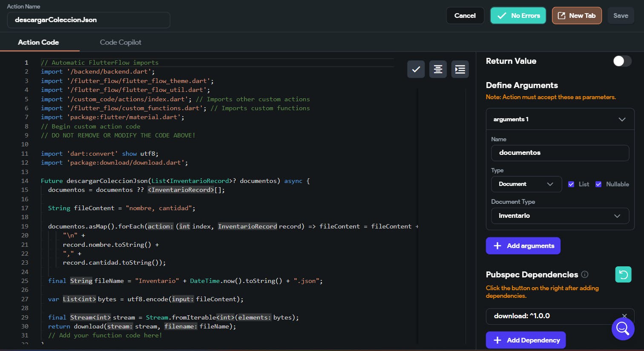Click the teal refresh dependencies icon
This screenshot has width=644, height=351.
click(x=623, y=274)
